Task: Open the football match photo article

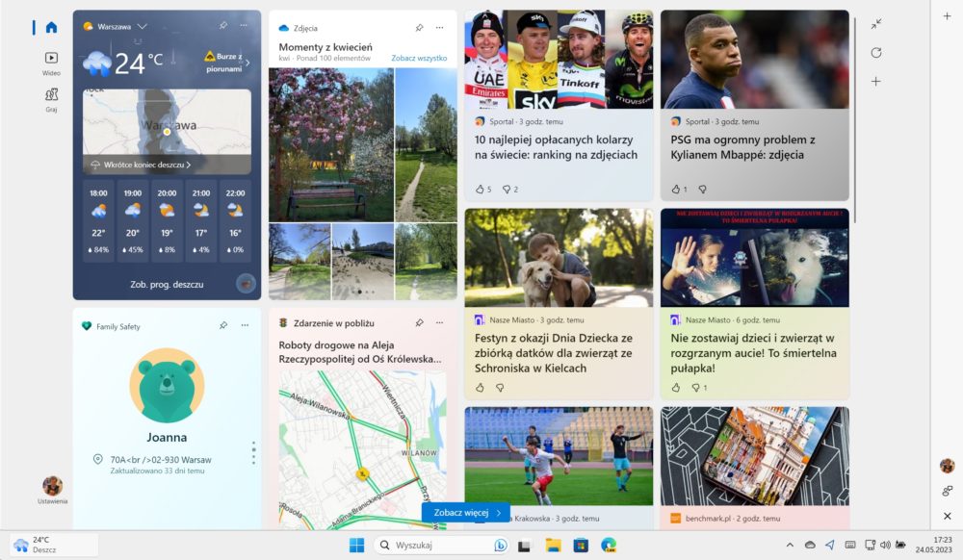Action: click(559, 456)
